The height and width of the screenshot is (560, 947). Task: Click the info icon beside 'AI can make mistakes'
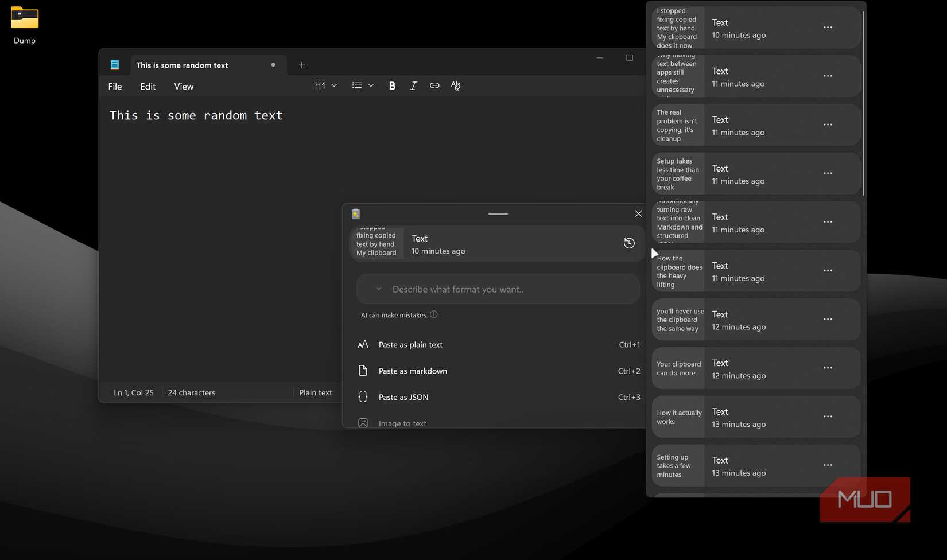tap(434, 314)
